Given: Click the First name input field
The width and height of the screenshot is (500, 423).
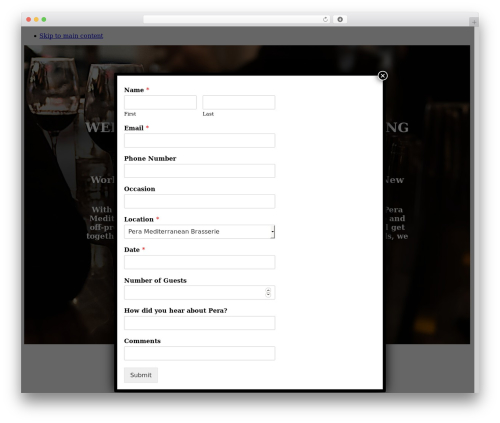Looking at the screenshot, I should pyautogui.click(x=160, y=102).
